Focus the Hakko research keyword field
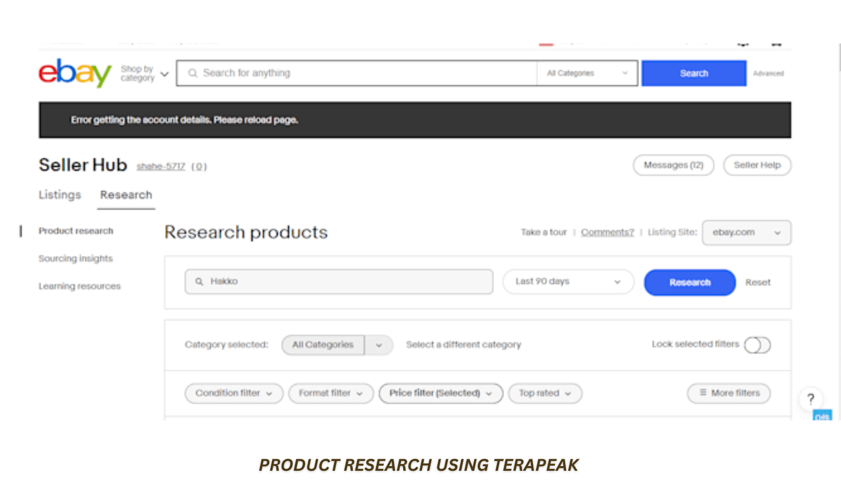Image resolution: width=841 pixels, height=504 pixels. [x=339, y=281]
